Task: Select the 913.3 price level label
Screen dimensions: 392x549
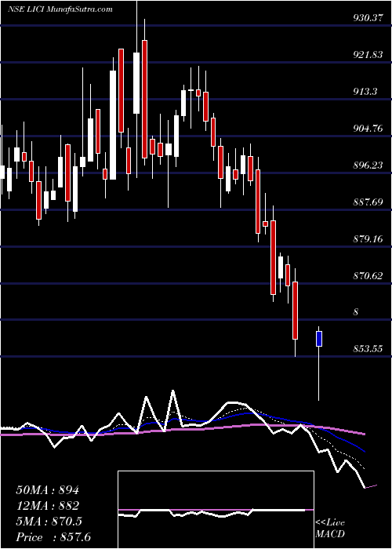Action: pyautogui.click(x=365, y=92)
